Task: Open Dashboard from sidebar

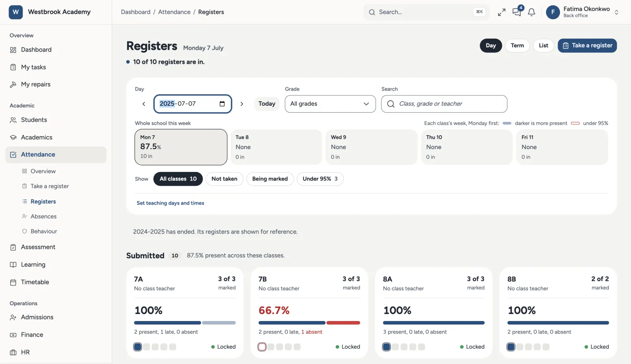Action: coord(56,50)
